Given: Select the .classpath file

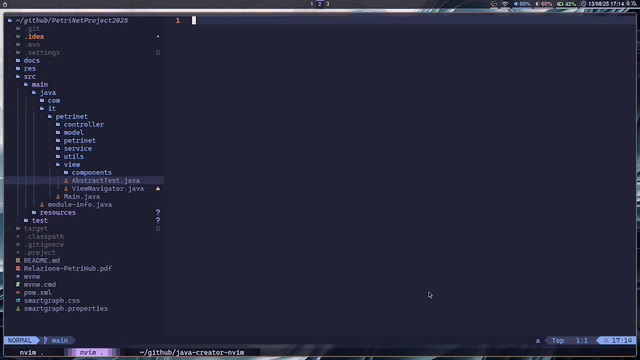Looking at the screenshot, I should [x=44, y=236].
